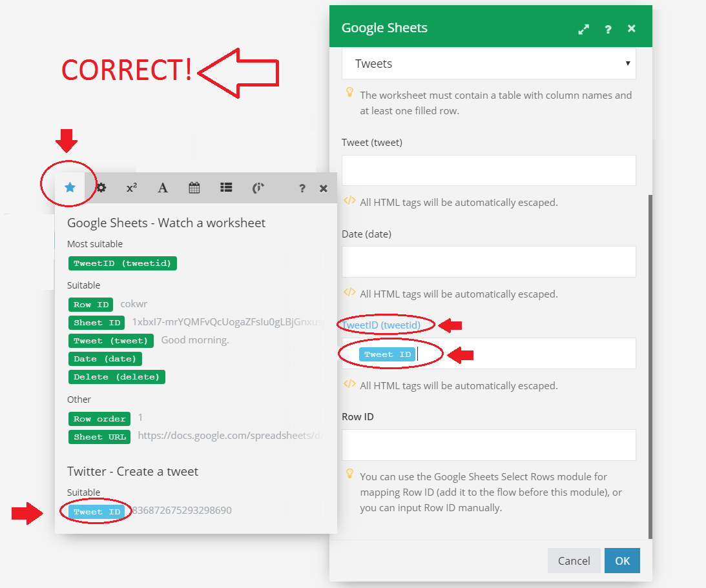Click the Google Sheets dialog scrollbar
706x588 pixels.
click(650, 367)
